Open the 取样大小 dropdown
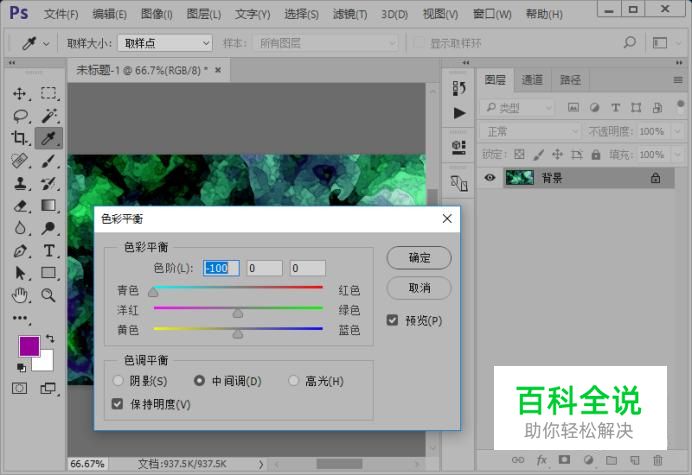Screen dimensions: 692x475 pyautogui.click(x=165, y=43)
